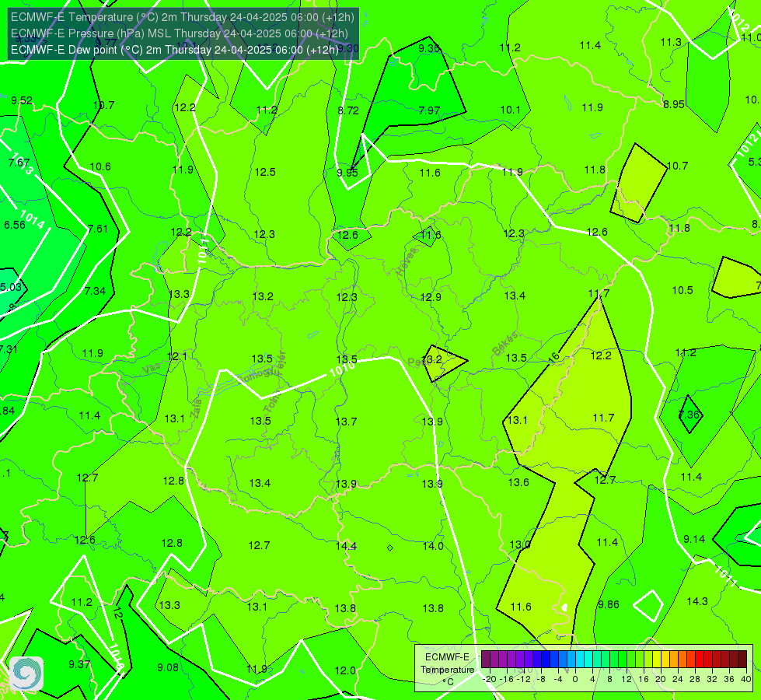Select the ECMWF-E Pressure MSL layer line
The image size is (761, 700).
tap(179, 33)
